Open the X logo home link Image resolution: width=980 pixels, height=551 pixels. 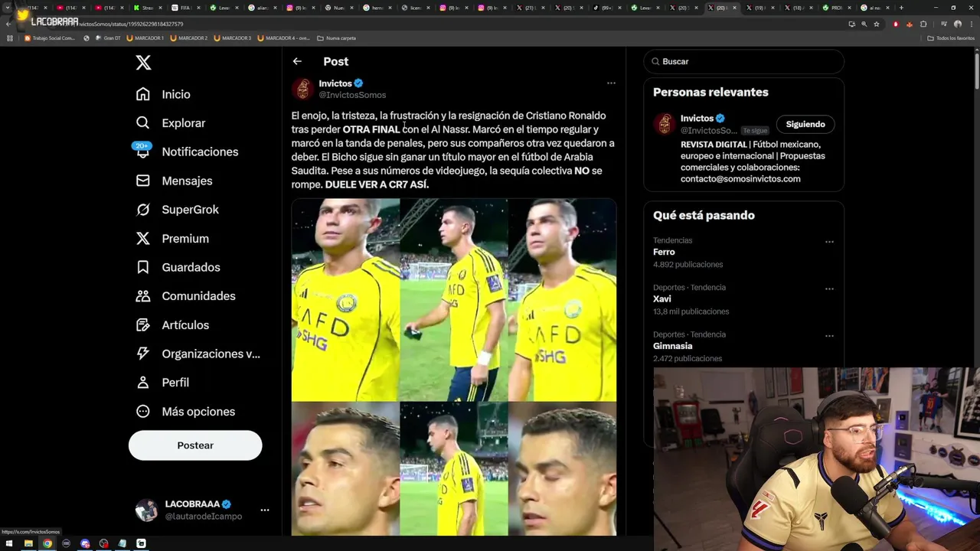143,63
